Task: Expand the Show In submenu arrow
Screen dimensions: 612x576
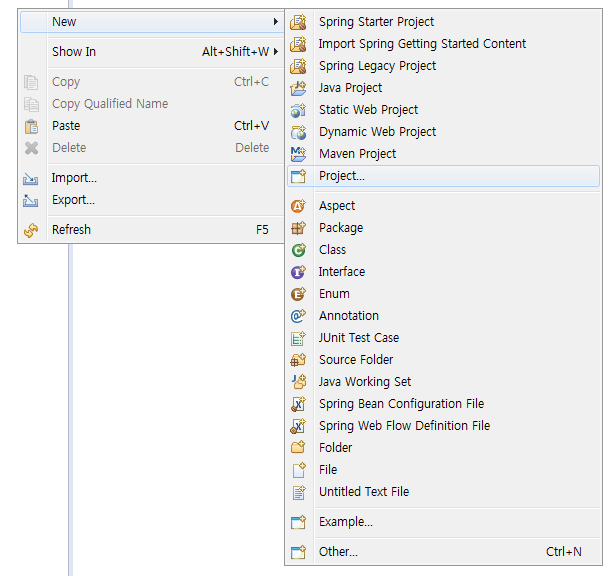Action: [x=276, y=52]
